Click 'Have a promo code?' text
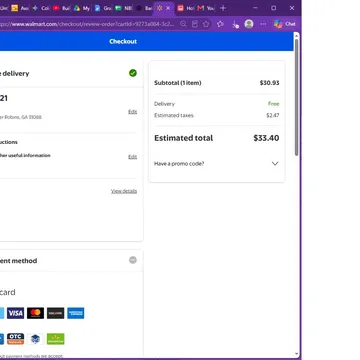This screenshot has height=360, width=360. 179,164
